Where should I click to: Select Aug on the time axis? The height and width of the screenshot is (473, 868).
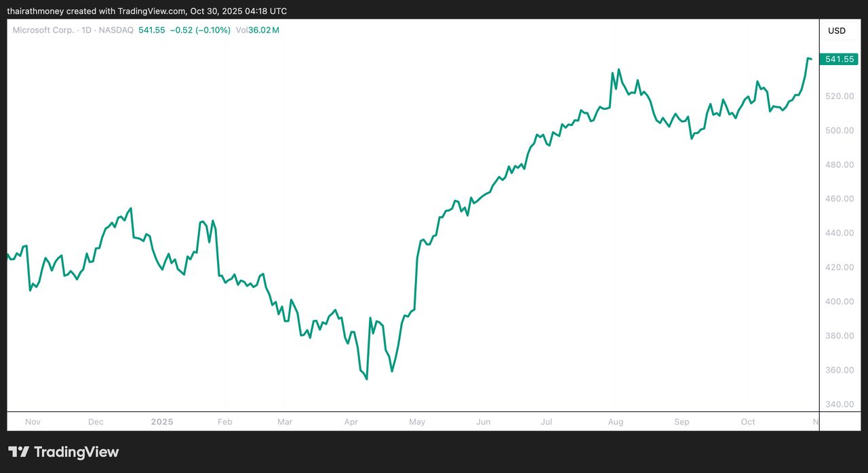[x=615, y=421]
